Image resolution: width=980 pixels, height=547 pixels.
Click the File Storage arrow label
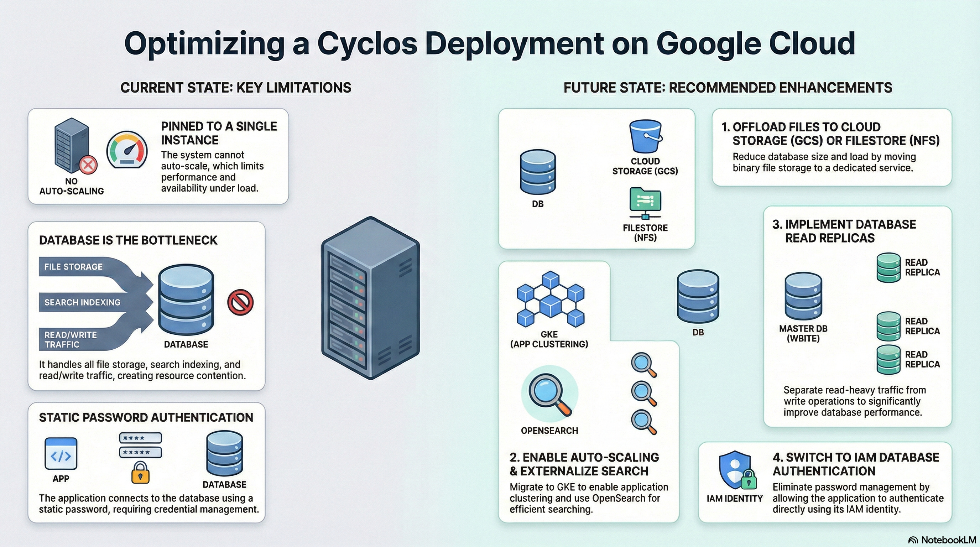tap(73, 267)
